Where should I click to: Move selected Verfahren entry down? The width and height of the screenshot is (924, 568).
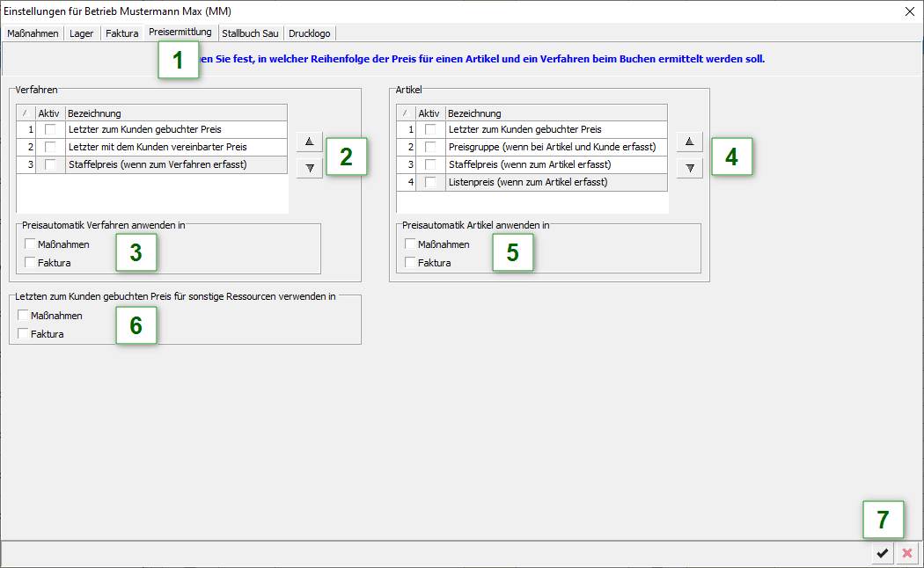[309, 167]
